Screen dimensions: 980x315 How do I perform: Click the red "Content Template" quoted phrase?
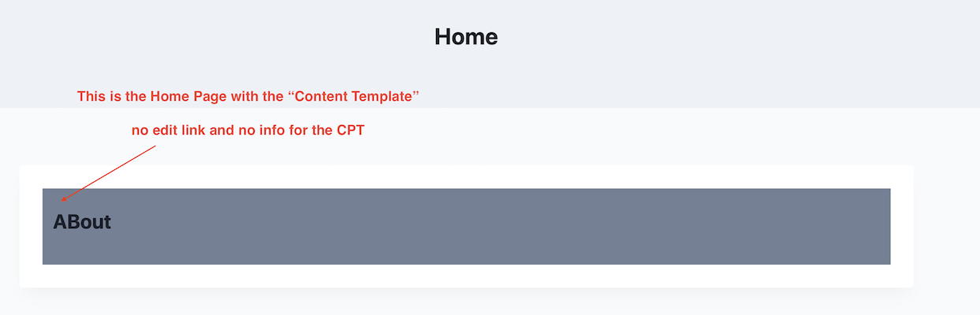pyautogui.click(x=352, y=97)
